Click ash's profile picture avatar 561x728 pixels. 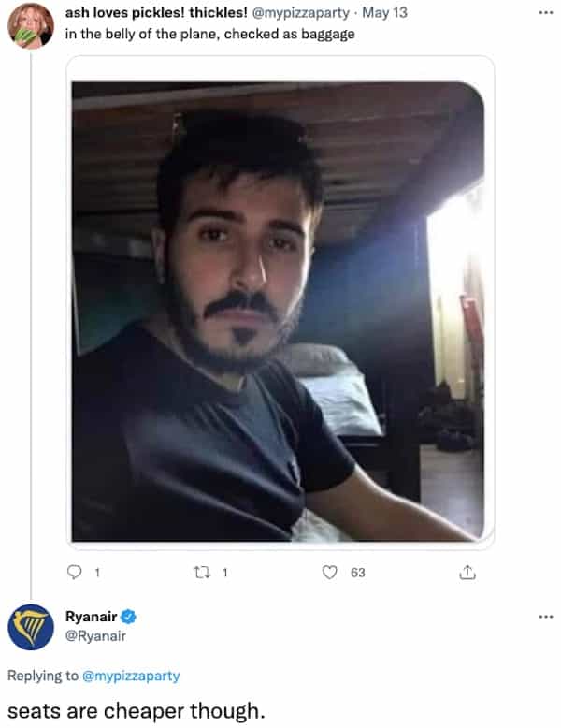click(x=31, y=26)
